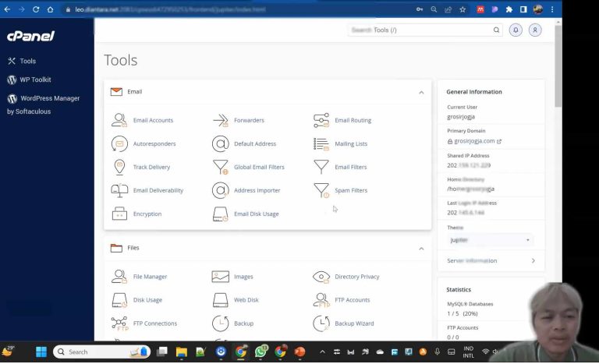The height and width of the screenshot is (364, 599).
Task: Open the Backup Wizard icon
Action: (x=321, y=323)
